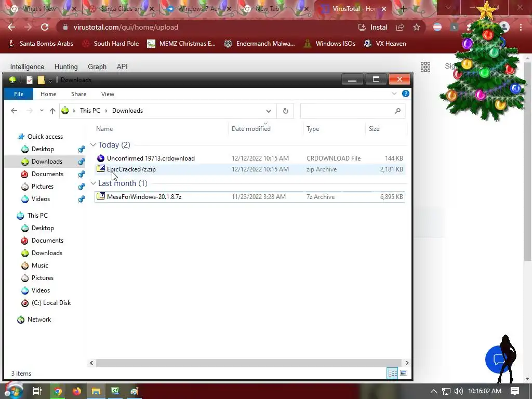Go back in Chrome browser
This screenshot has height=399, width=532.
click(11, 27)
